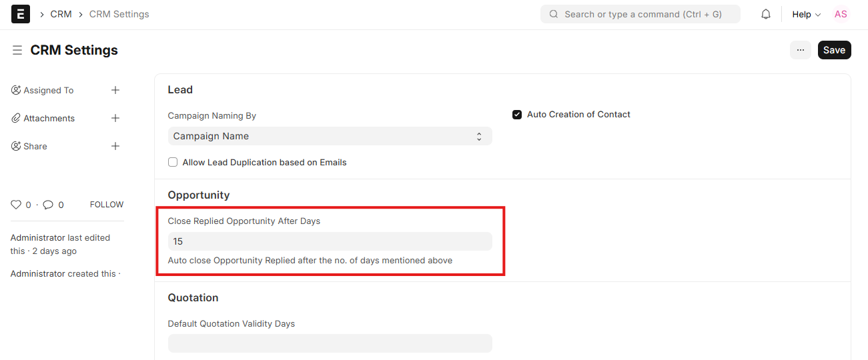868x360 pixels.
Task: Toggle the sidebar hamburger menu icon
Action: [17, 51]
